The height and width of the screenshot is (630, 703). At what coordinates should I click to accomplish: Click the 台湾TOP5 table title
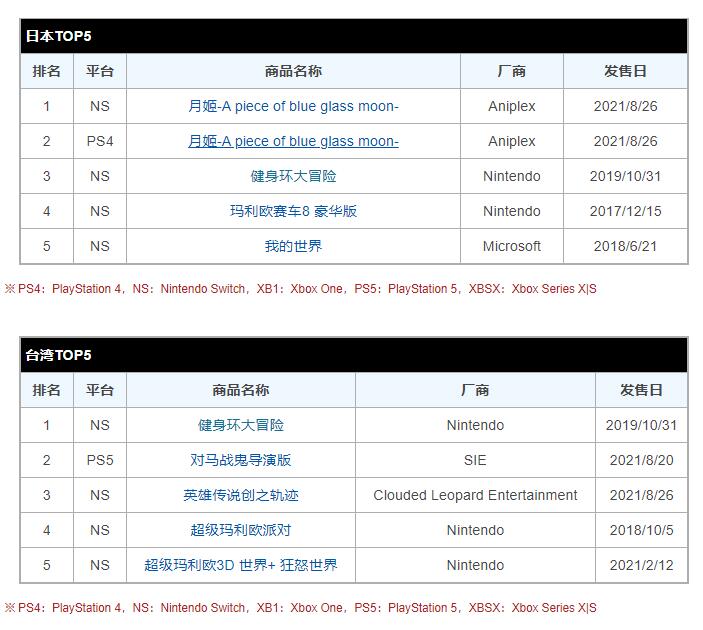tap(58, 355)
